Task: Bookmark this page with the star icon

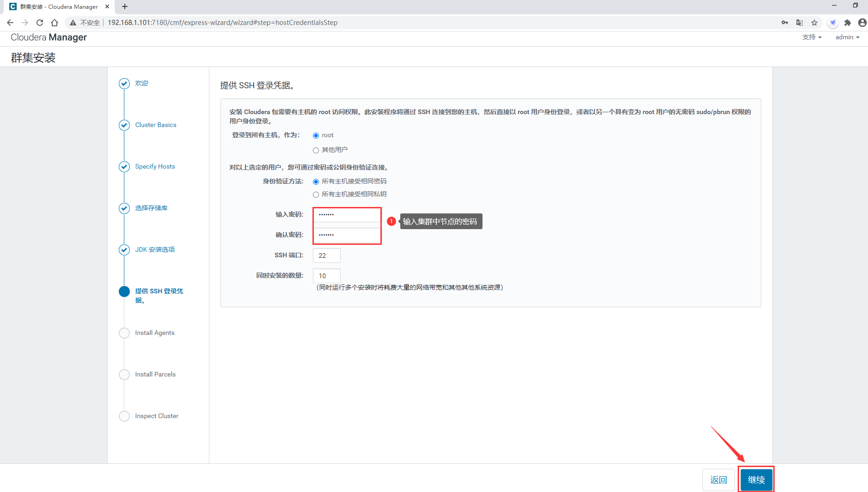Action: pyautogui.click(x=814, y=23)
